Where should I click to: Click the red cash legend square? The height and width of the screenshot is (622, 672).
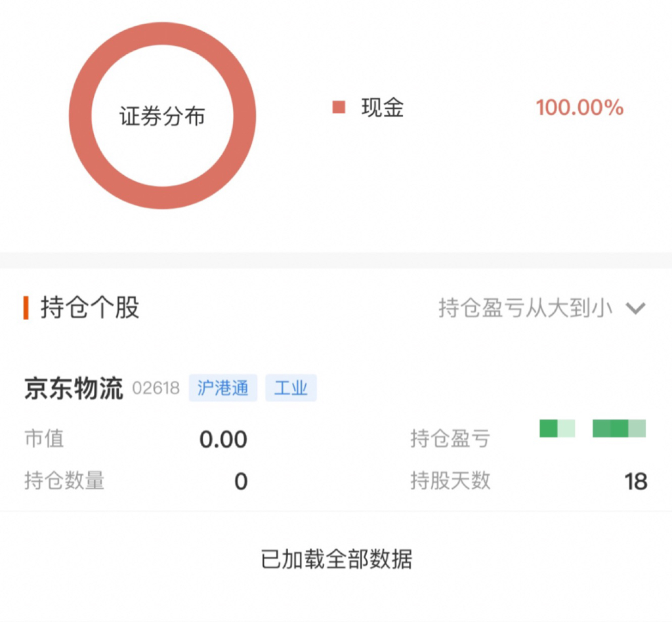(339, 108)
